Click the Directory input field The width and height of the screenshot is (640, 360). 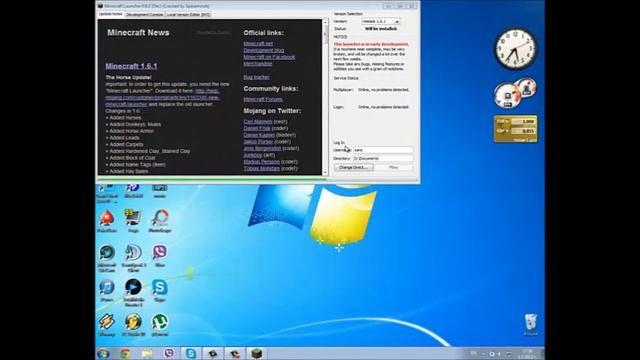coord(383,158)
